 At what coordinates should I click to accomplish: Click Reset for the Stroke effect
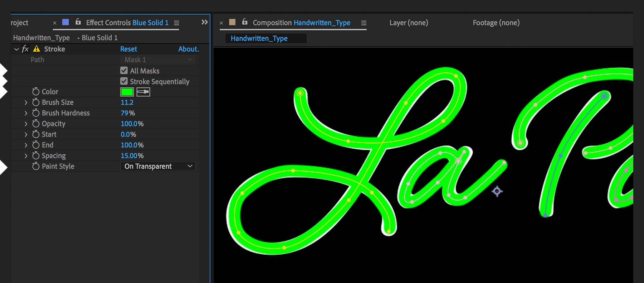(x=128, y=49)
